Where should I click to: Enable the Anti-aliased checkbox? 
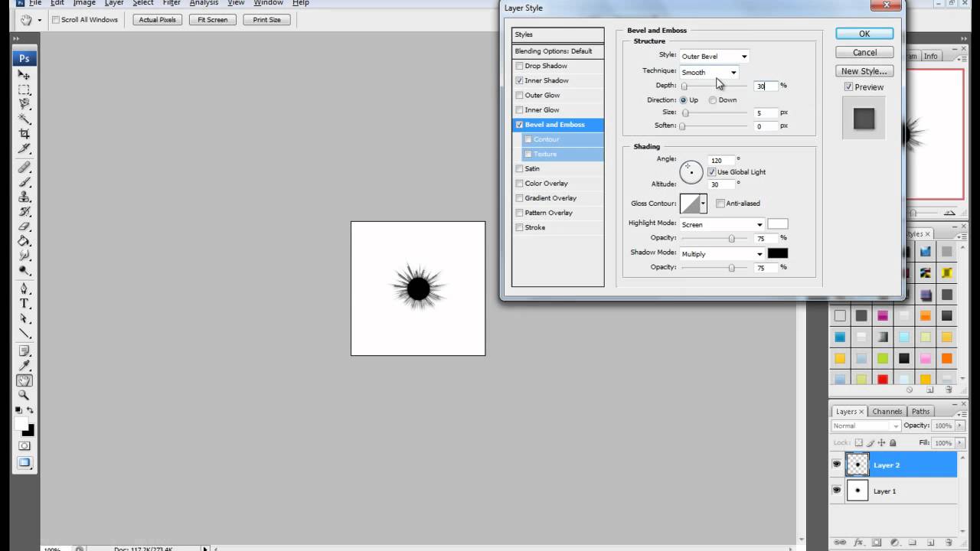(720, 204)
